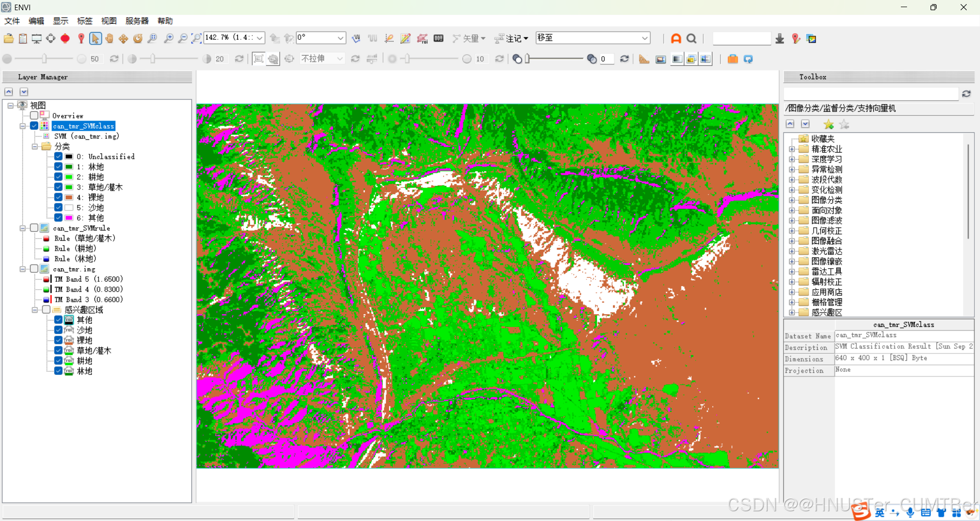
Task: Click the orange toolbox suitcase icon
Action: (x=732, y=59)
